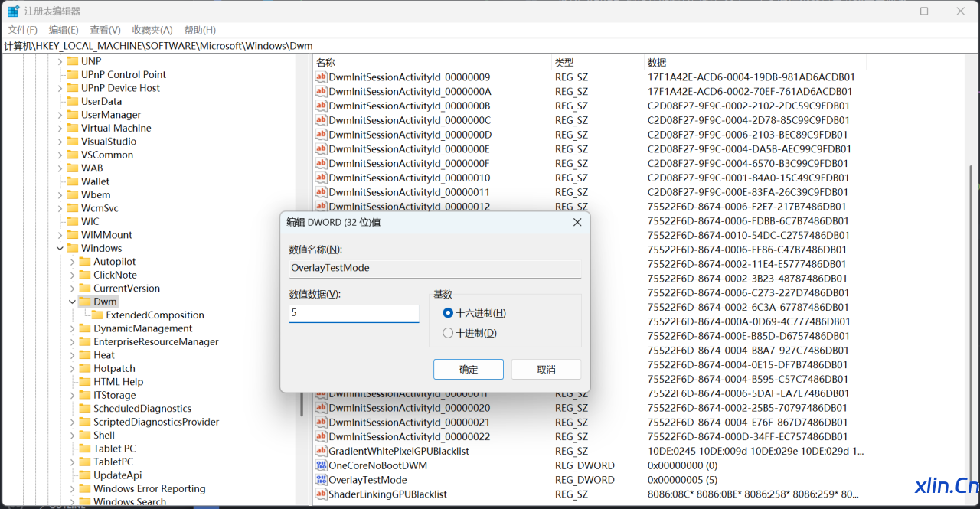This screenshot has height=509, width=980.
Task: Click the string icon of ShaderLinkingGPUBlacklist
Action: point(322,494)
